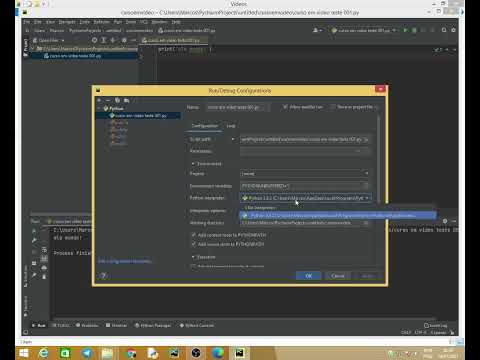Open Run tool window settings gear
This screenshot has width=480, height=360.
pos(445,221)
